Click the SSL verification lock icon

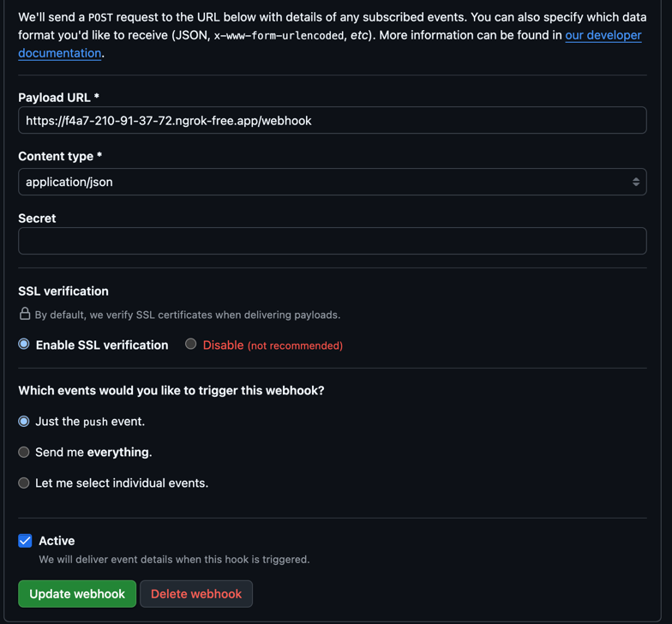pos(25,314)
